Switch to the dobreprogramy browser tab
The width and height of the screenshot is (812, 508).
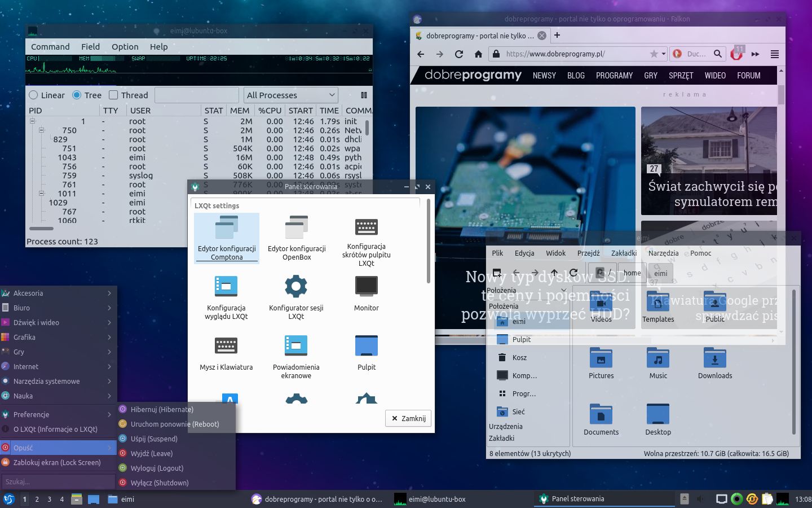pyautogui.click(x=479, y=36)
